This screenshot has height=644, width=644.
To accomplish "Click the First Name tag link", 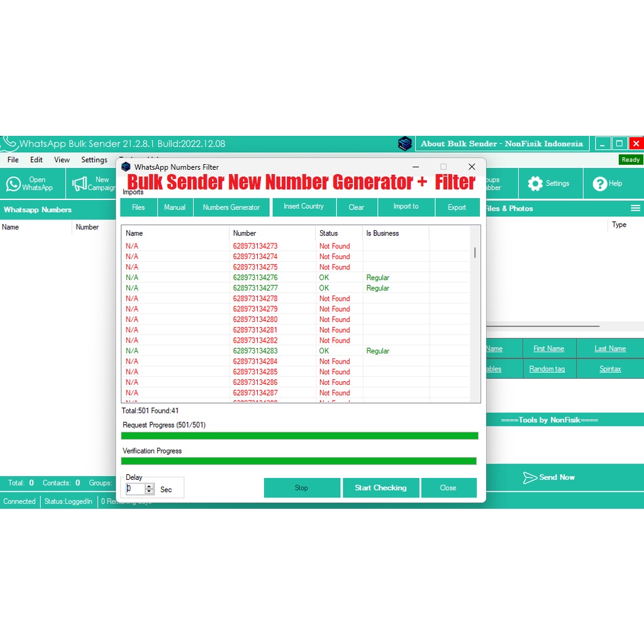I will pos(548,348).
